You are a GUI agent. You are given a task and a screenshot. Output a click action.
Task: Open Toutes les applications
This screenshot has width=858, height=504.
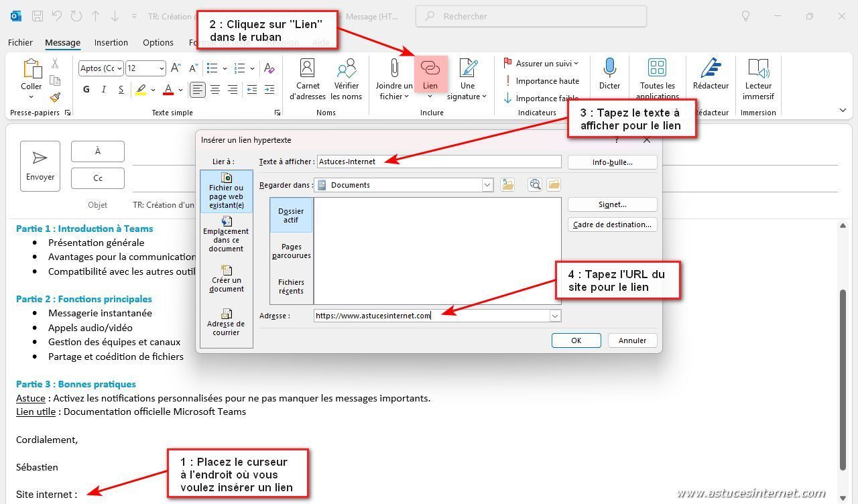[657, 79]
